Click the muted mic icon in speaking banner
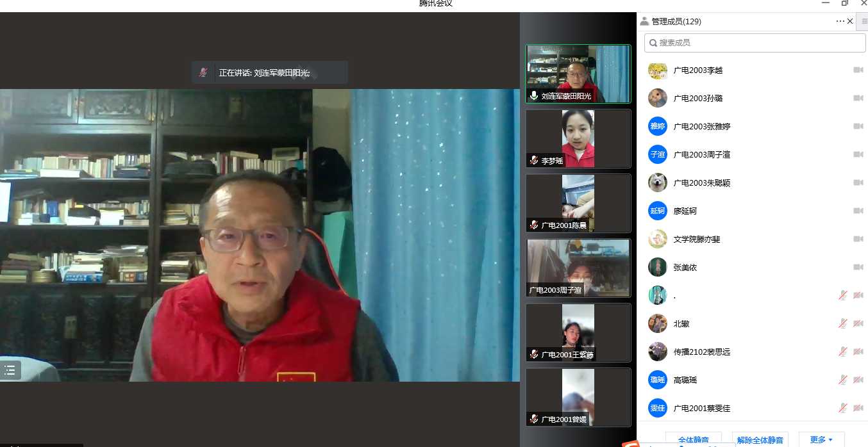Image resolution: width=868 pixels, height=447 pixels. pos(203,72)
